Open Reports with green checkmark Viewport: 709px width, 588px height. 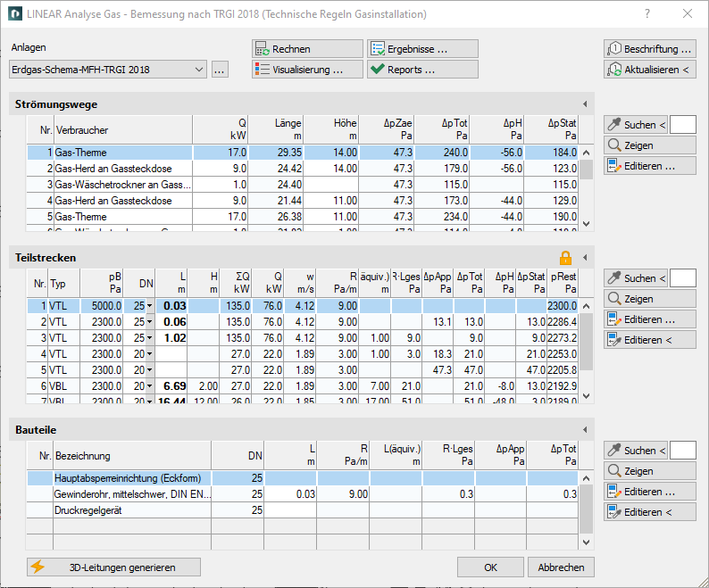pos(422,70)
